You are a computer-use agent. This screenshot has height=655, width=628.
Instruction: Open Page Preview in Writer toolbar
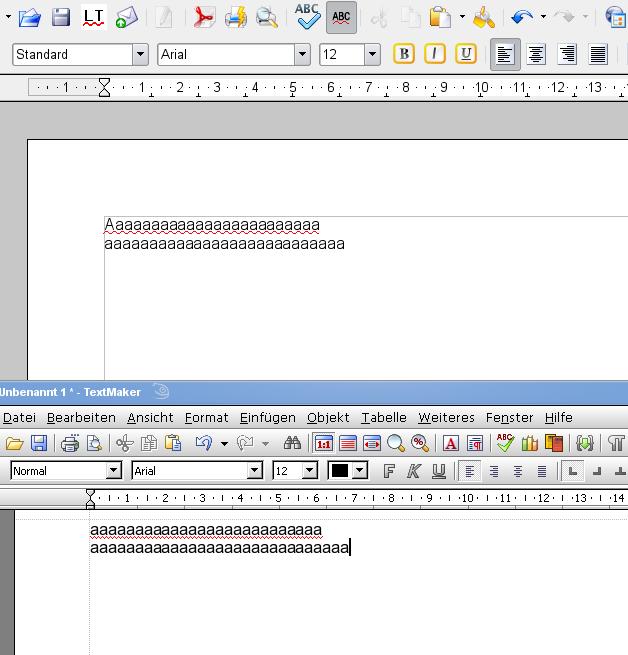coord(266,17)
